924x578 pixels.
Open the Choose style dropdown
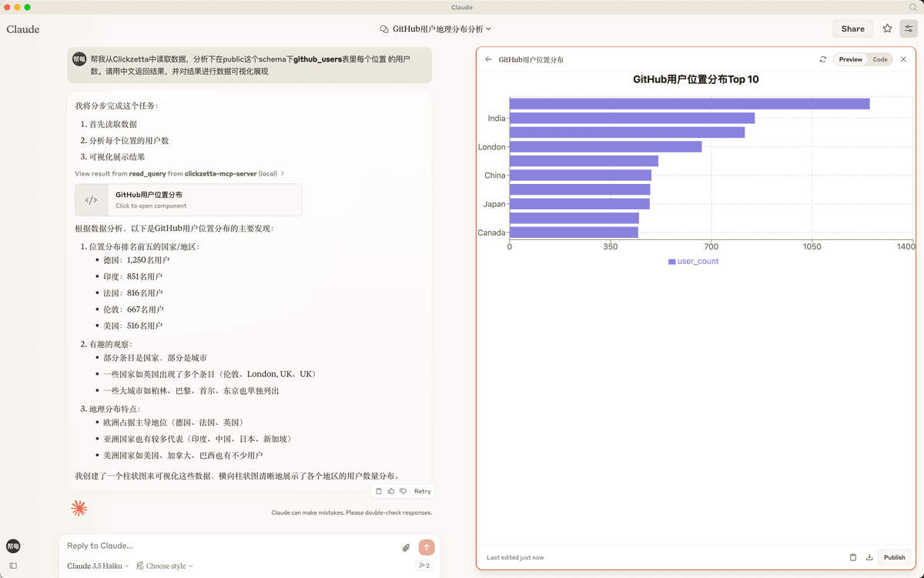165,566
